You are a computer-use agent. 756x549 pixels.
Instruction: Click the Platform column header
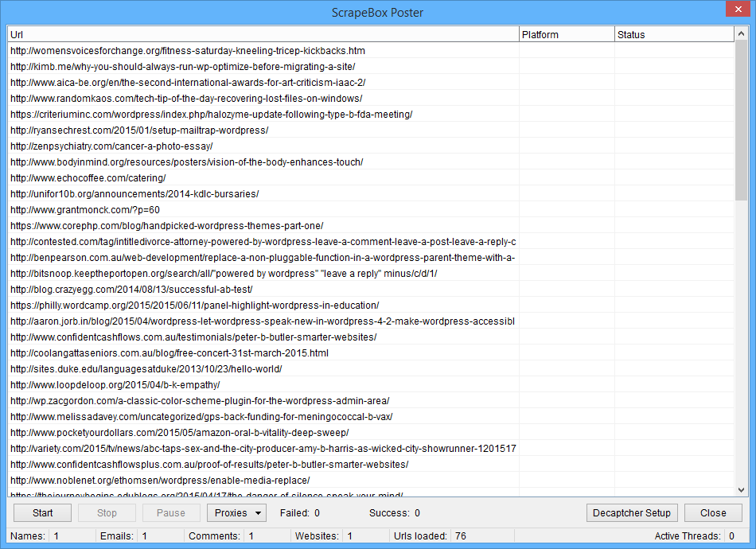(567, 33)
